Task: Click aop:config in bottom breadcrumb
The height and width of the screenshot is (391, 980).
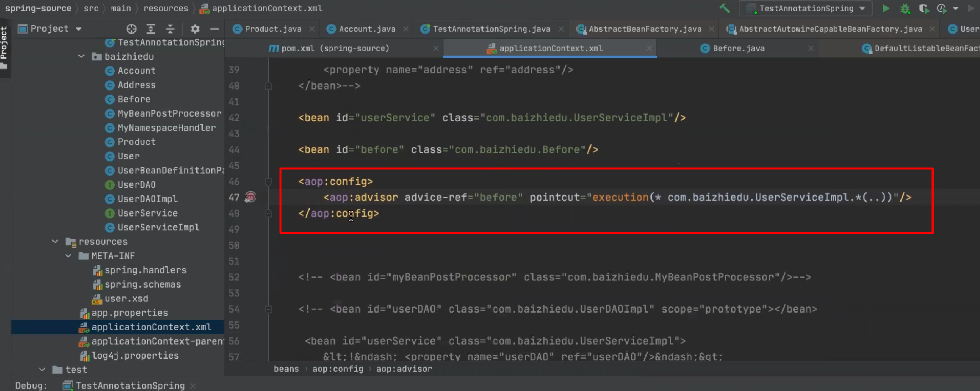Action: [338, 369]
